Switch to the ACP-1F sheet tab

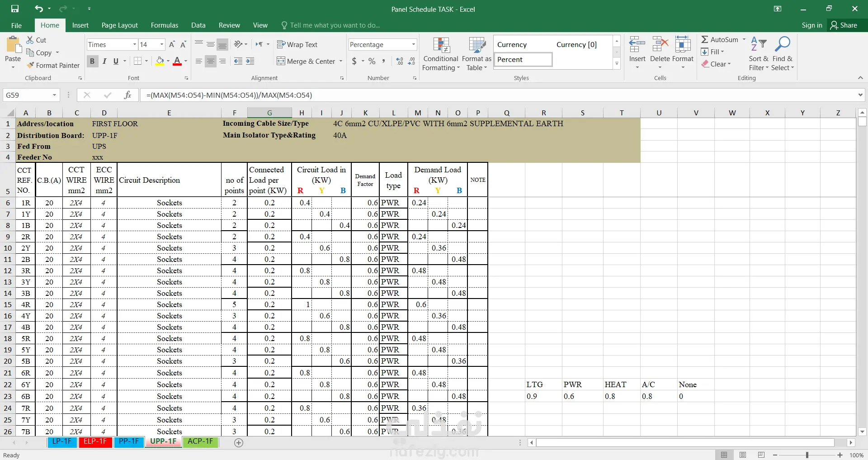(x=201, y=441)
